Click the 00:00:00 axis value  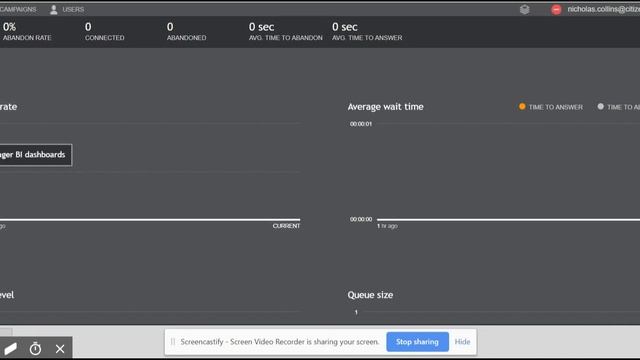(361, 219)
